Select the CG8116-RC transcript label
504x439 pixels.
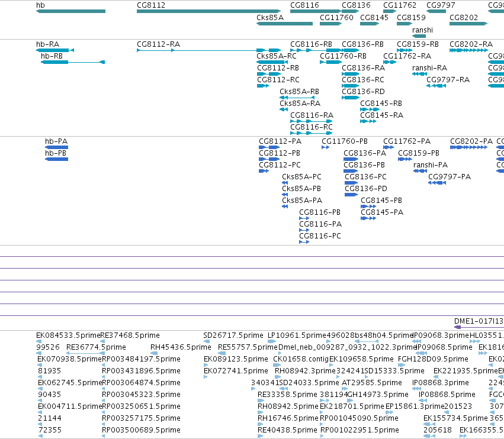coord(312,127)
